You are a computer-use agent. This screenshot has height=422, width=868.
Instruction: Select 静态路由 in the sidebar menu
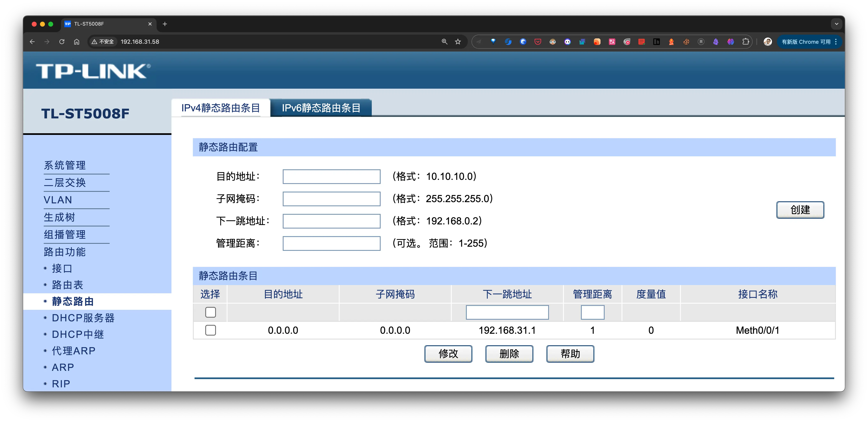point(73,301)
